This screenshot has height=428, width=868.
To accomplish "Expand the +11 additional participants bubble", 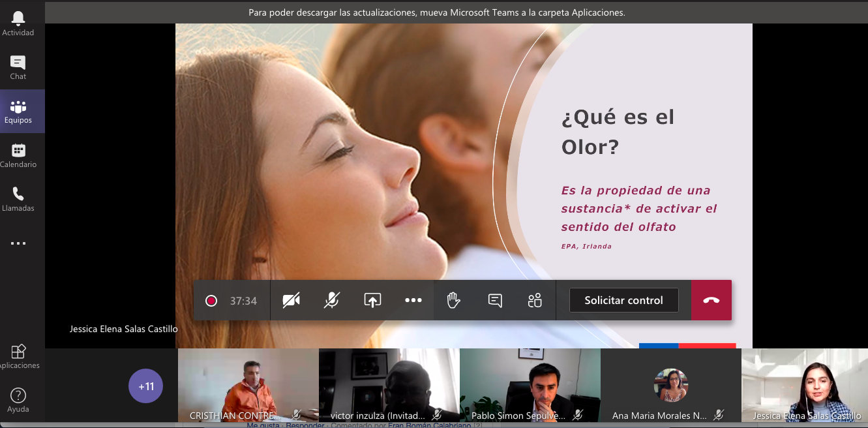I will [x=145, y=386].
